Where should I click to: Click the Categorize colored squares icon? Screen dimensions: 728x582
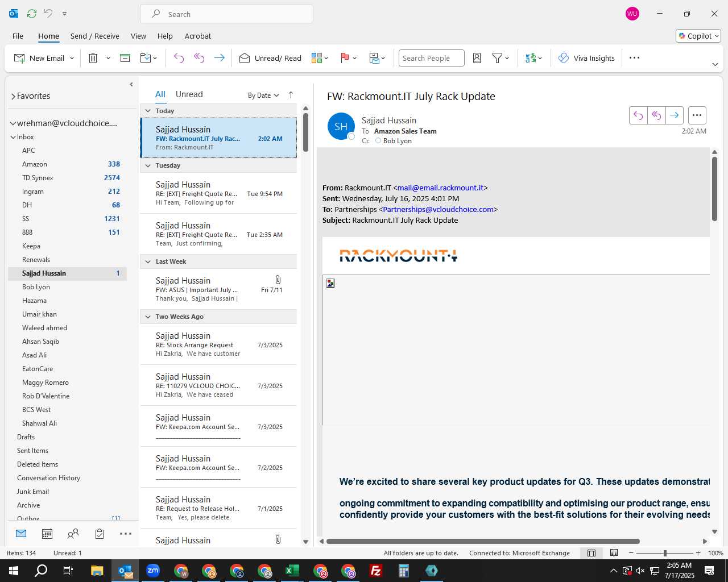pyautogui.click(x=317, y=58)
